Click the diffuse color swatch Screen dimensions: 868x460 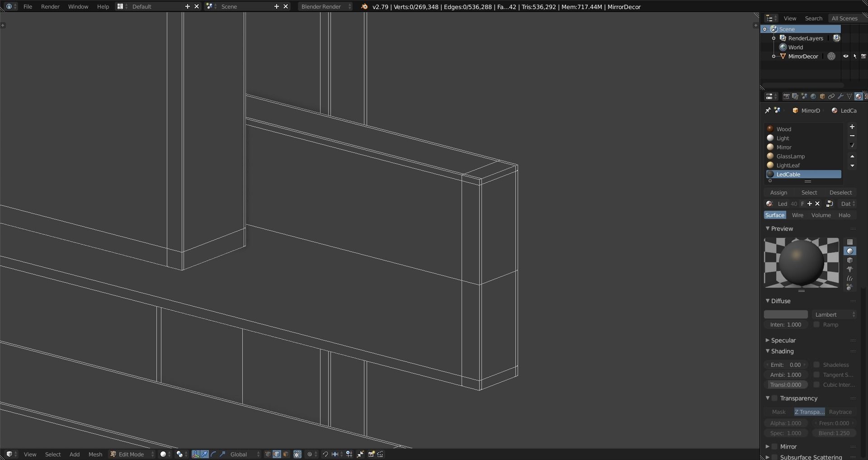[786, 314]
